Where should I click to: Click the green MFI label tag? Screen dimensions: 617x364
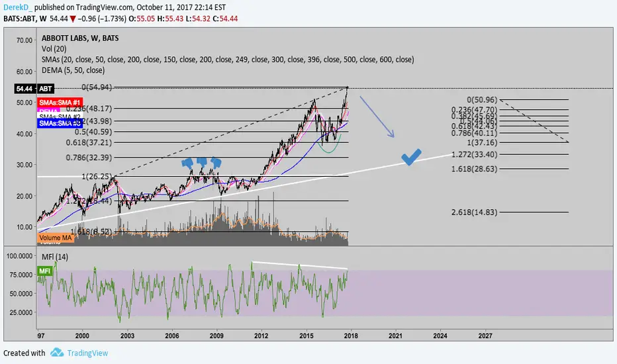pos(44,271)
